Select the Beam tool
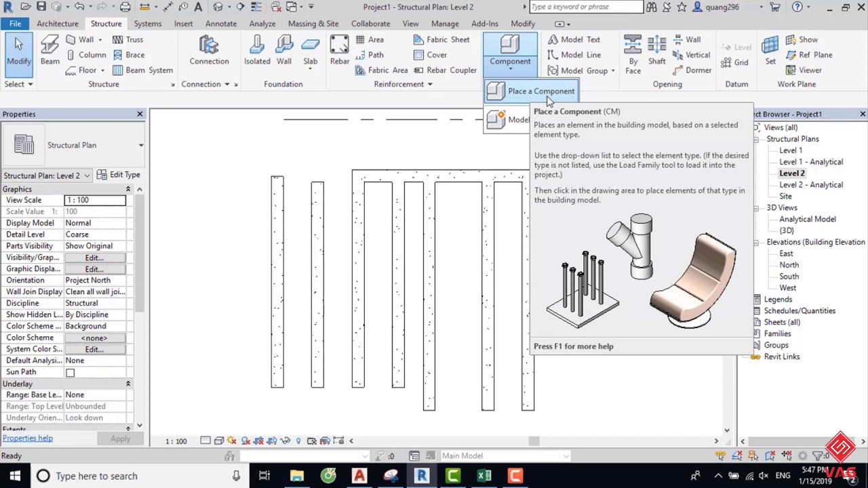Image resolution: width=868 pixels, height=488 pixels. [50, 51]
